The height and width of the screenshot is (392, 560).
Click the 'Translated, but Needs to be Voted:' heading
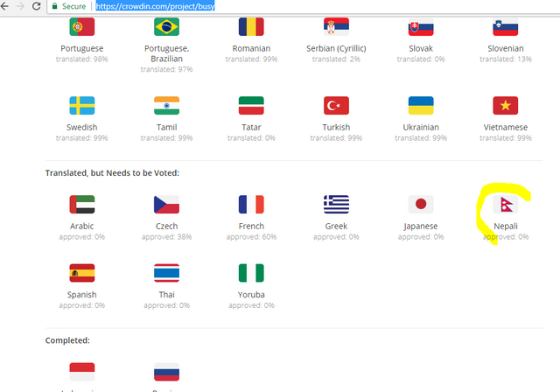click(112, 173)
